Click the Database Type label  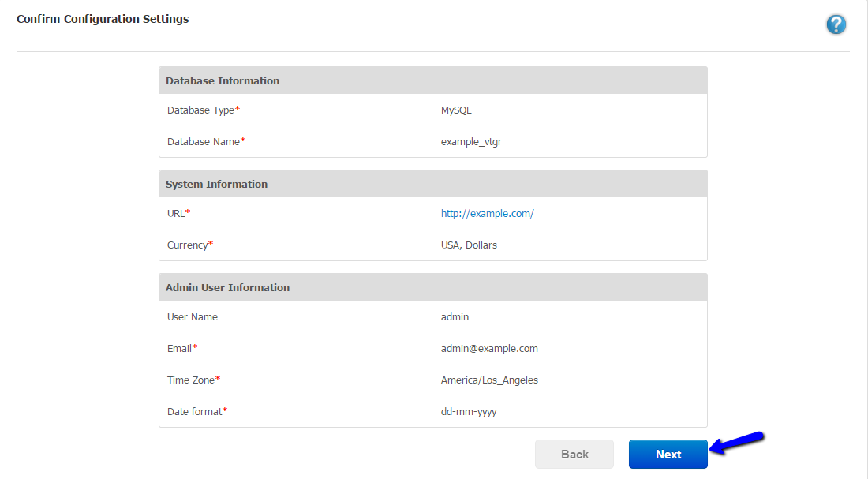point(203,110)
